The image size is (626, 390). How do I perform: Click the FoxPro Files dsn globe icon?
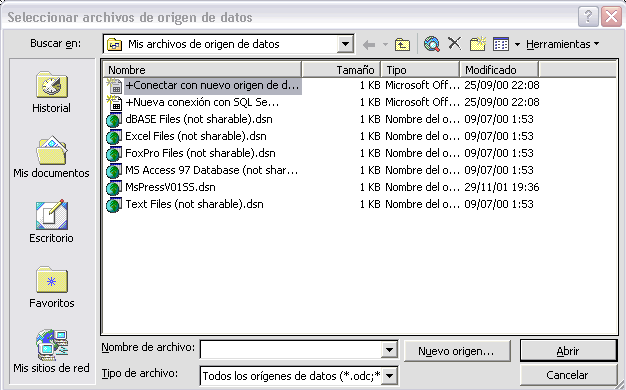pos(114,154)
